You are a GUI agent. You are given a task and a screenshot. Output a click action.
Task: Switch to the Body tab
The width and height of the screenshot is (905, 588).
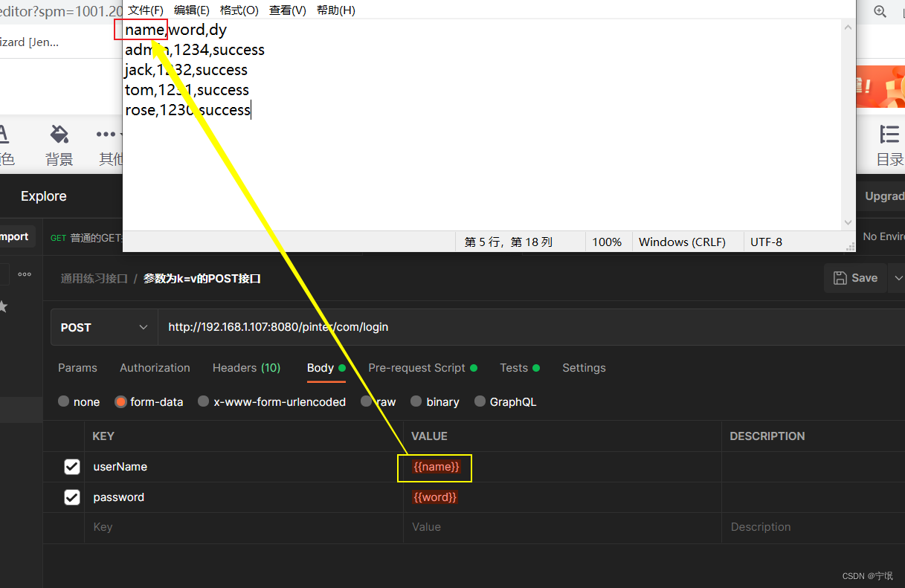click(x=326, y=368)
